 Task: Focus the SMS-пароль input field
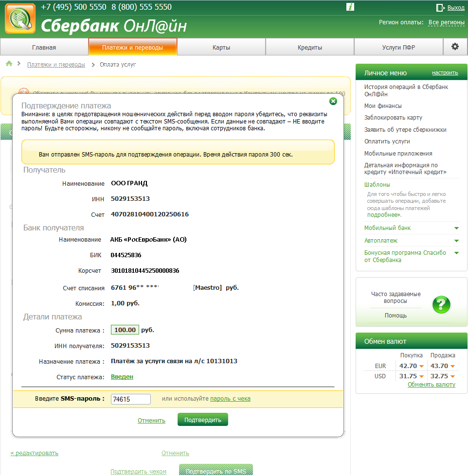[x=131, y=399]
